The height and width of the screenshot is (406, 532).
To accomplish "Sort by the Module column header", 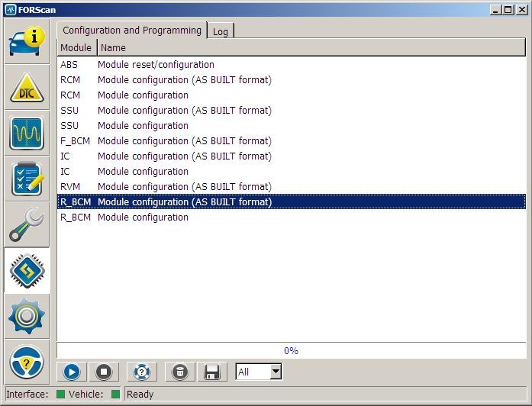I will [77, 47].
